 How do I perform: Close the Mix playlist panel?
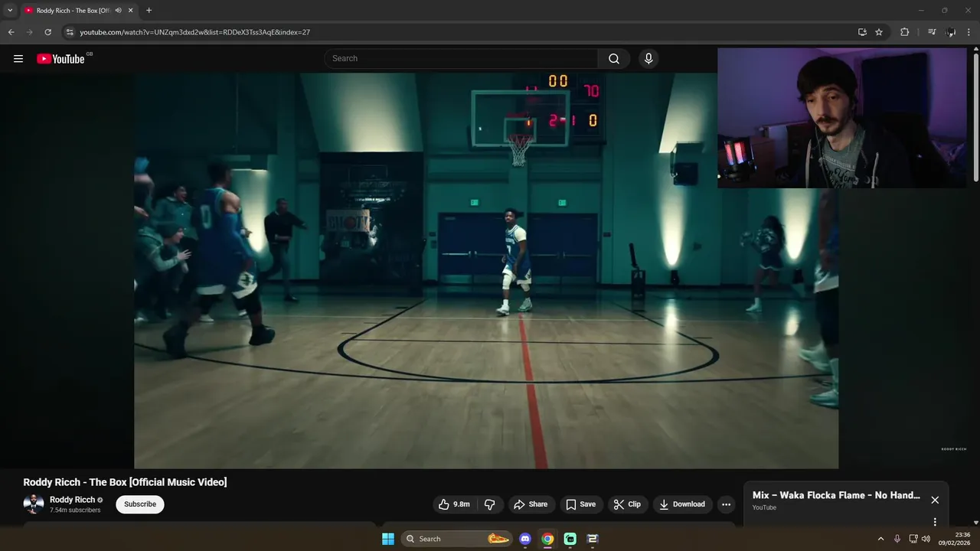pyautogui.click(x=935, y=500)
